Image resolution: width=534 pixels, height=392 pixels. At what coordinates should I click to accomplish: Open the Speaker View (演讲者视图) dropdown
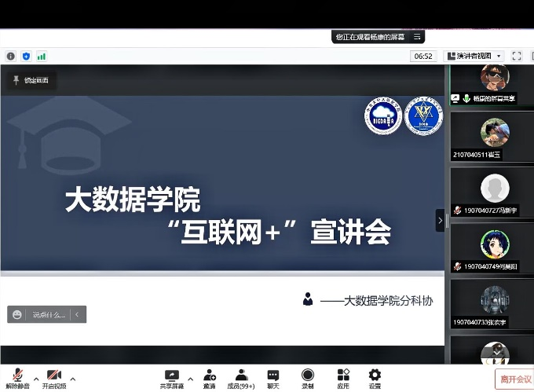(x=474, y=56)
